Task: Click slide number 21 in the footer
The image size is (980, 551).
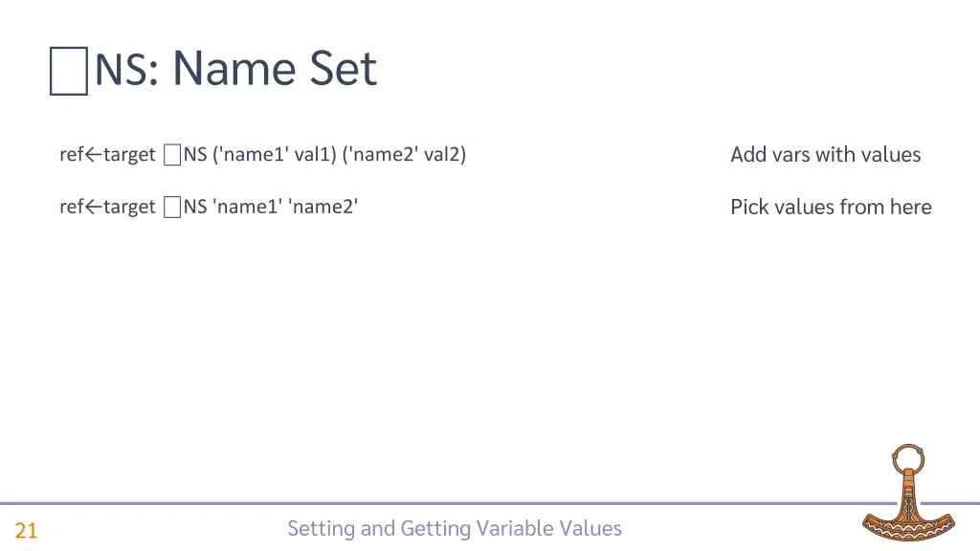Action: pos(26,531)
